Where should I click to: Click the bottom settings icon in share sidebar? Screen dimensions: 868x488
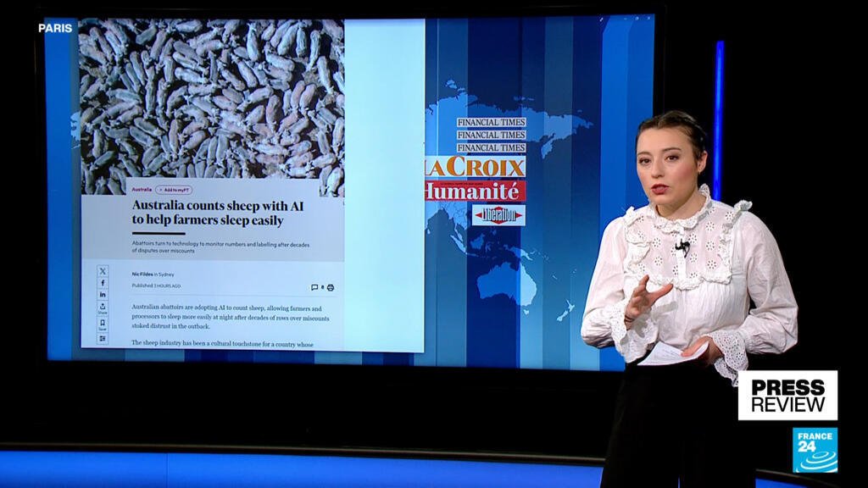point(103,338)
